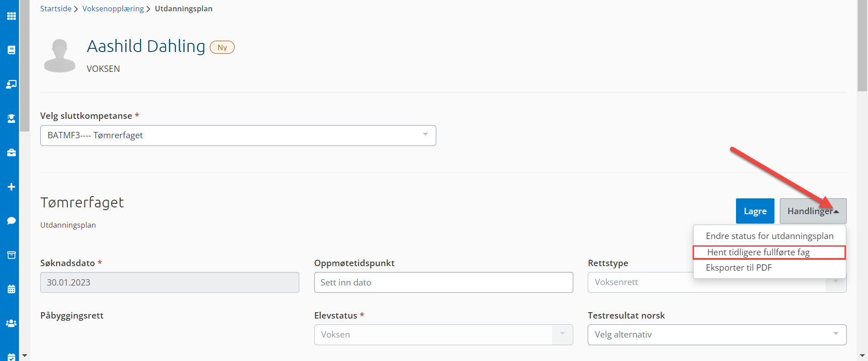Open the Testresultat norsk dropdown

point(717,335)
